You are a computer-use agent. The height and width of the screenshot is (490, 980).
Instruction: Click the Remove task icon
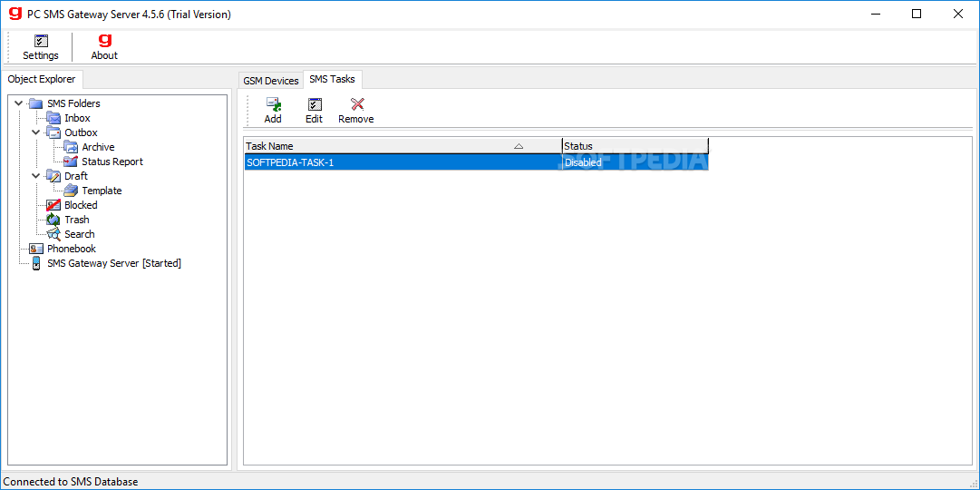(x=357, y=104)
